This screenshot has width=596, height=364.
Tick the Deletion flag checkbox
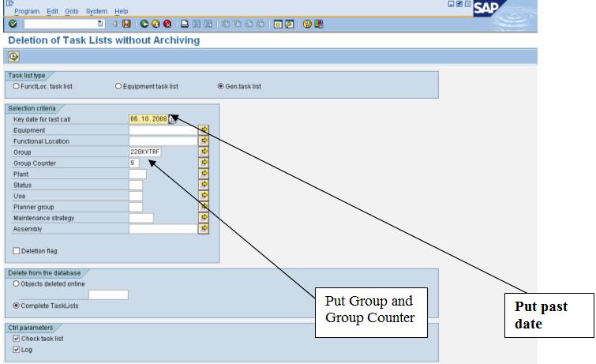[17, 251]
